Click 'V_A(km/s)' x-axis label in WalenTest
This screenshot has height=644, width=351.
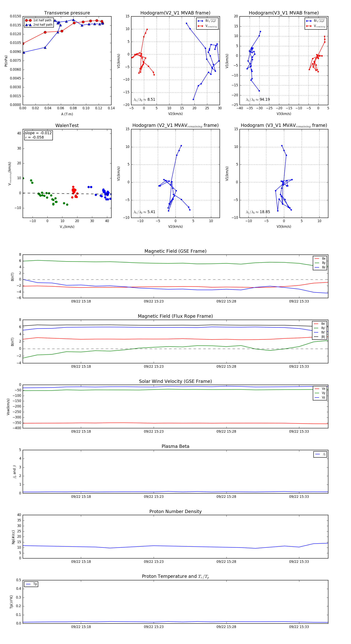[67, 227]
